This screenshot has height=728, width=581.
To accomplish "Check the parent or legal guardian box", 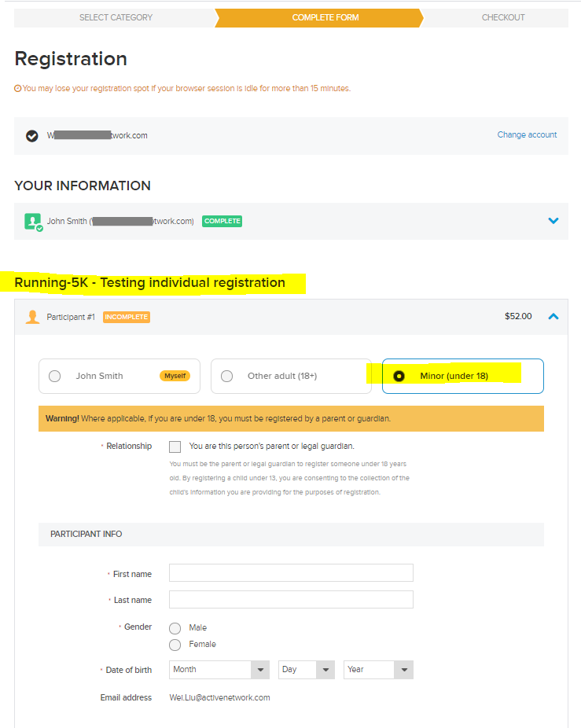I will [175, 447].
